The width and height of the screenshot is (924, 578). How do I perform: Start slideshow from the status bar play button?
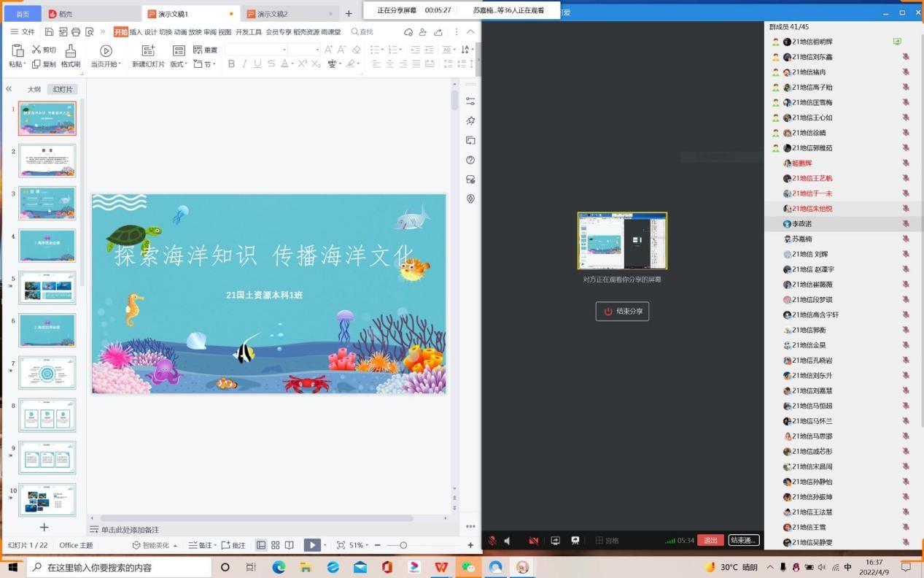coord(311,545)
